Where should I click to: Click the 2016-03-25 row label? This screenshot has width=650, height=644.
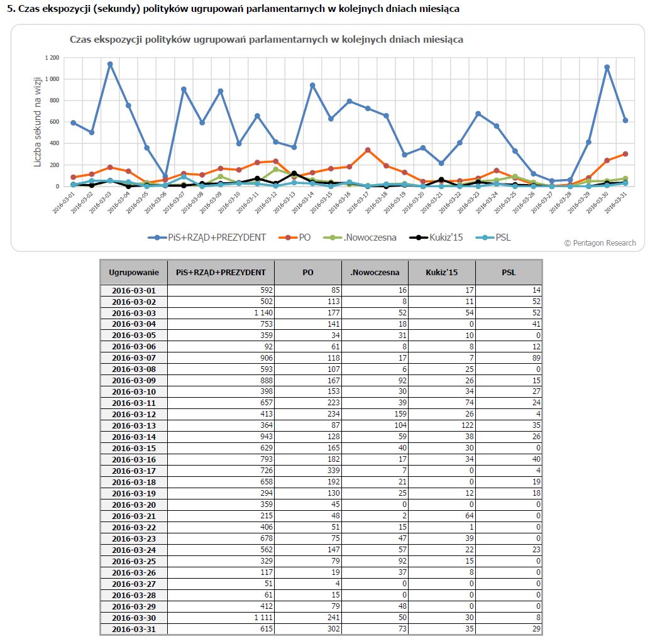(134, 561)
